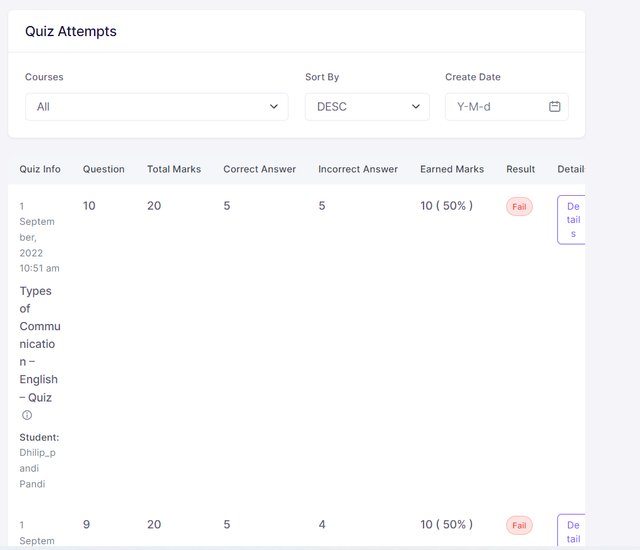Click incorrect answer value 4 in second row
The width and height of the screenshot is (640, 550).
[322, 524]
